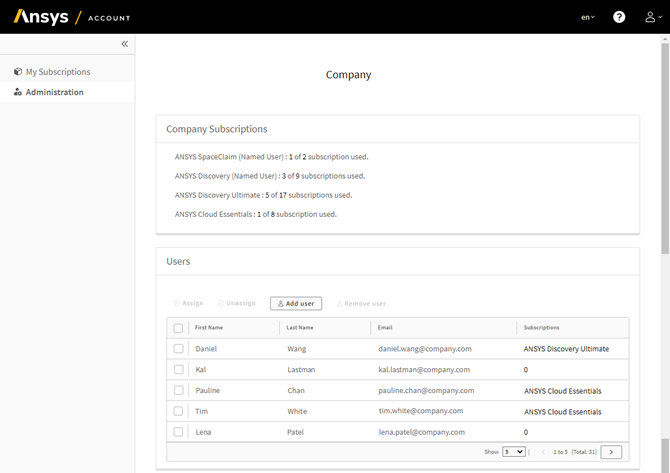The height and width of the screenshot is (473, 670).
Task: Click the Add user button
Action: click(x=296, y=303)
